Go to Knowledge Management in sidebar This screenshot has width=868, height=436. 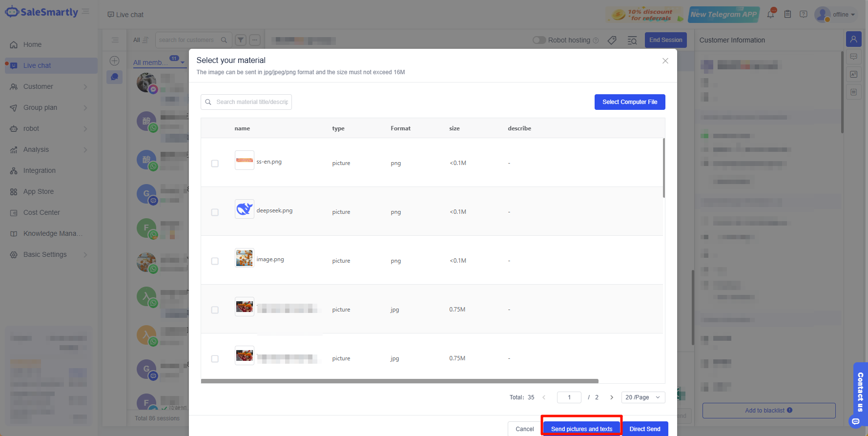52,233
